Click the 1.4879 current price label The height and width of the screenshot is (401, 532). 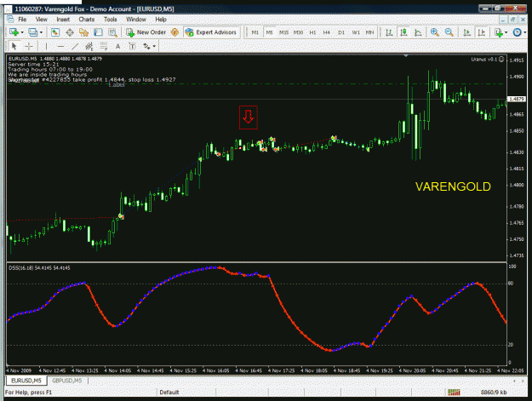pos(517,99)
